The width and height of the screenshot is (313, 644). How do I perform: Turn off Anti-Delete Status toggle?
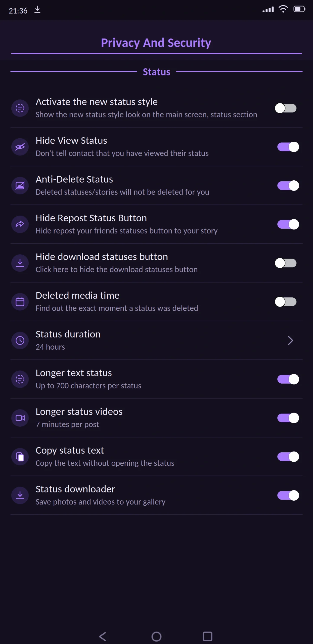tap(288, 186)
